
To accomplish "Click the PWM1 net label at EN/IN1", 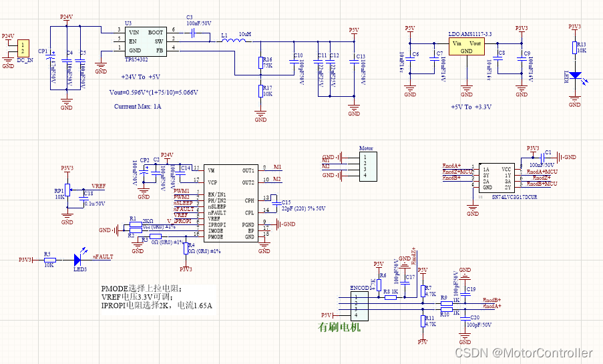I will point(182,191).
